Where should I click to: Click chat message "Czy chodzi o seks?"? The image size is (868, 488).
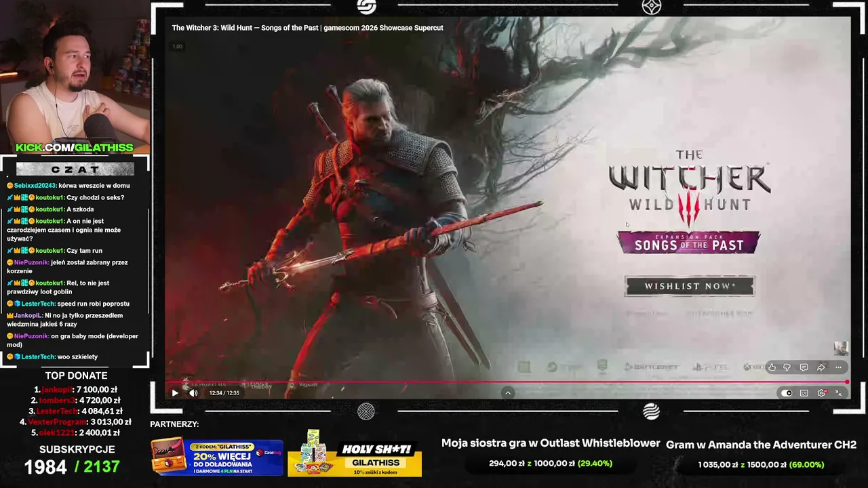click(96, 198)
